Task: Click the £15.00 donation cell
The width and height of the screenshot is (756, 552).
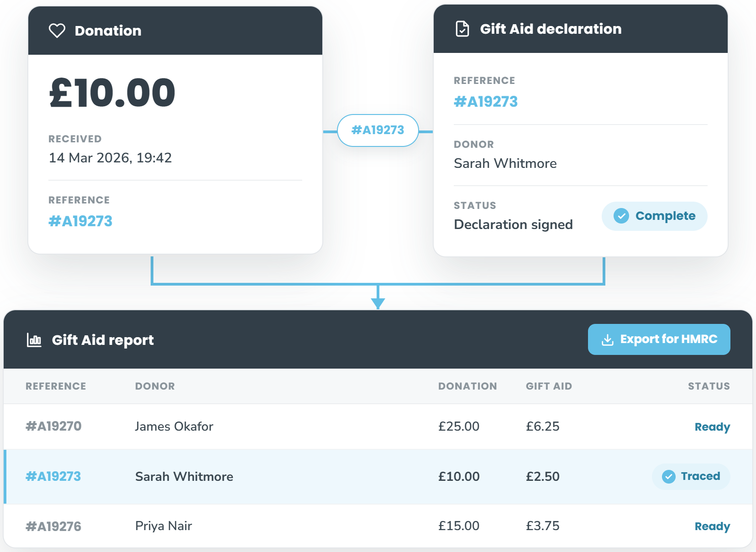Action: 459,526
